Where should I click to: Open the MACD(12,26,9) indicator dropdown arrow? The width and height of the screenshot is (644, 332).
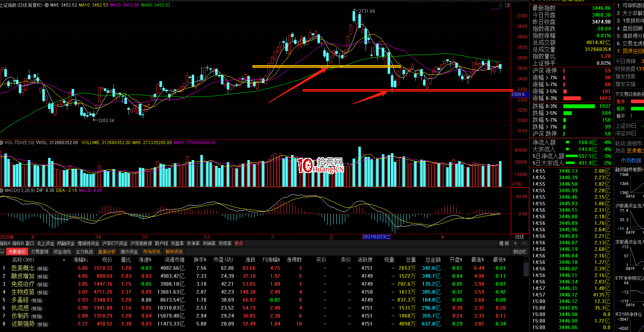pos(2,190)
